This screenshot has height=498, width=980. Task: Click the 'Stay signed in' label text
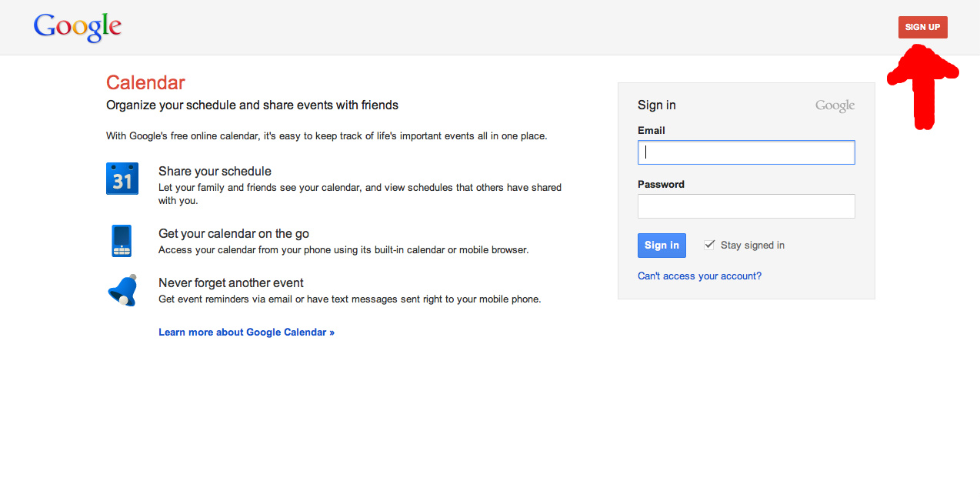pos(752,246)
